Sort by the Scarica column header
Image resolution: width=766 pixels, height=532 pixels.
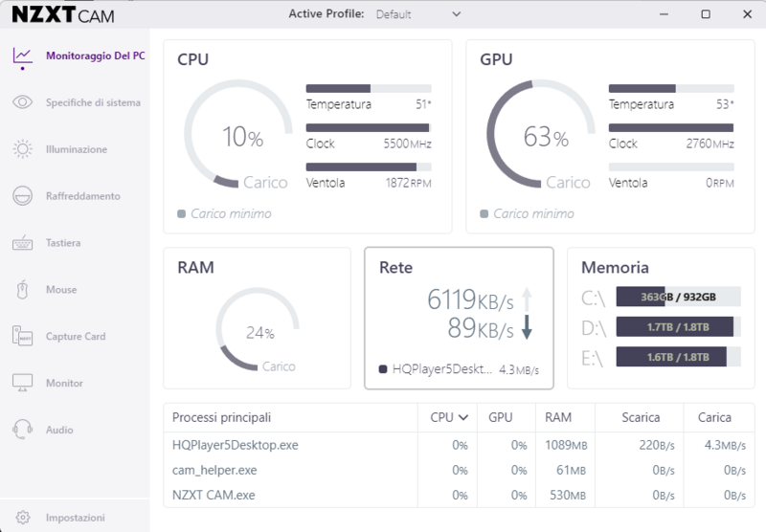[x=641, y=417]
